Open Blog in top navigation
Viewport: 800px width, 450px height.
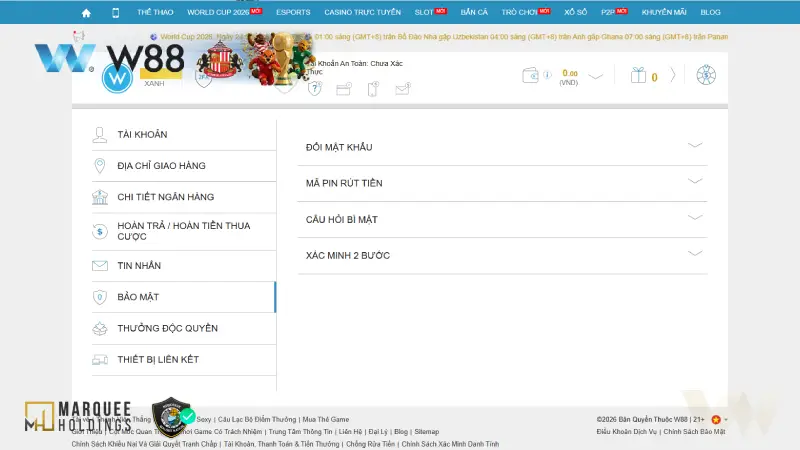pos(710,12)
